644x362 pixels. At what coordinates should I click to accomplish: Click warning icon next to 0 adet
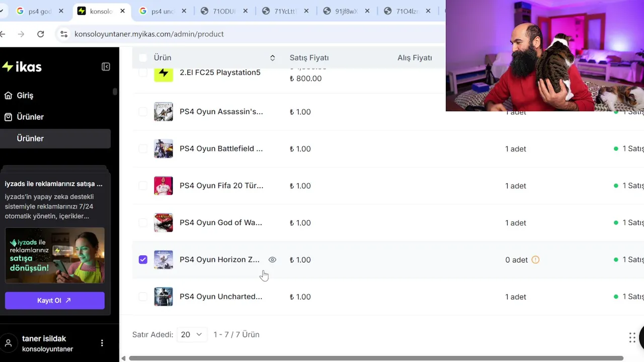(x=535, y=260)
